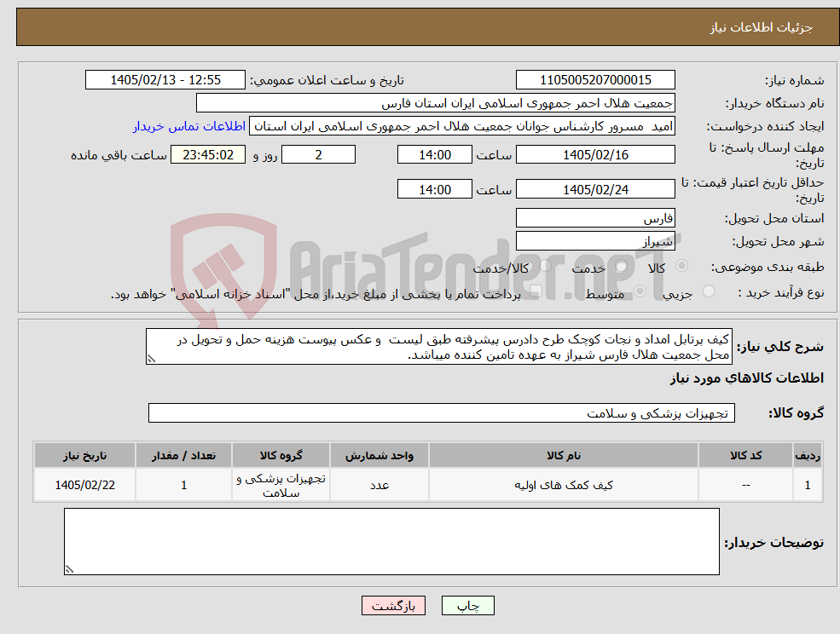
Task: Click the announcement date field 1405/02/13 - 12:55
Action: 165,80
